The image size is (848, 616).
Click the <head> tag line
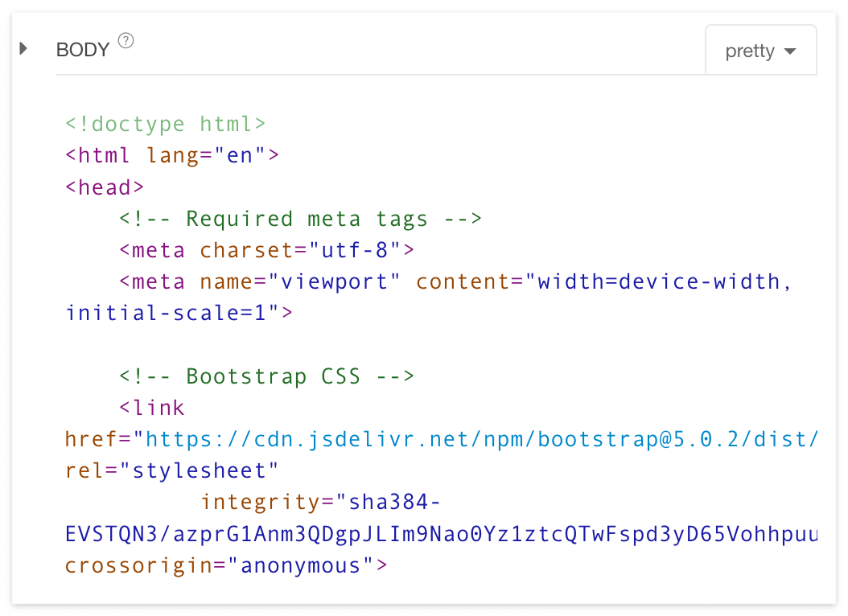(x=105, y=187)
